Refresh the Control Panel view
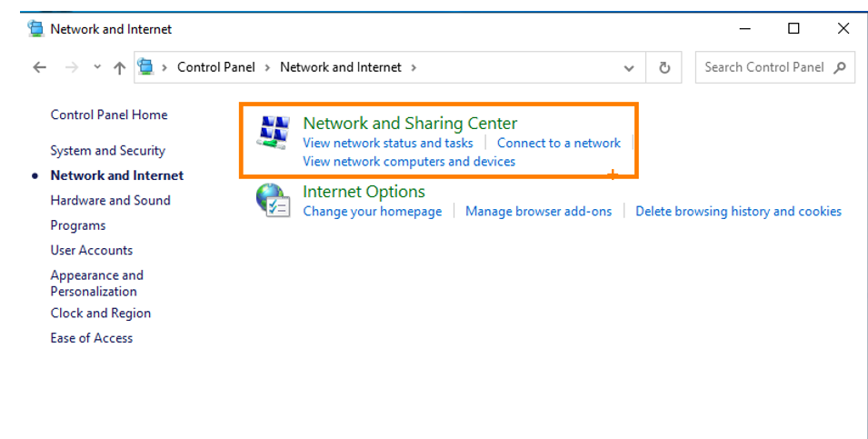The height and width of the screenshot is (439, 868). (664, 67)
